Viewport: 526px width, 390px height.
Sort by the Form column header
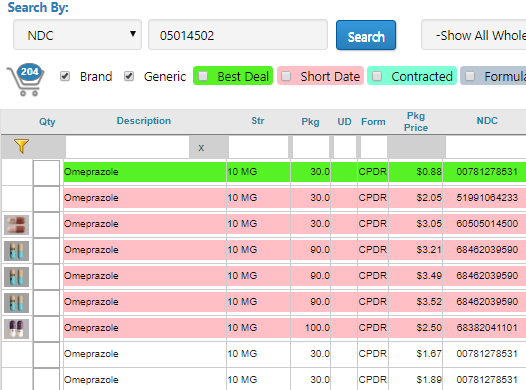pos(373,121)
